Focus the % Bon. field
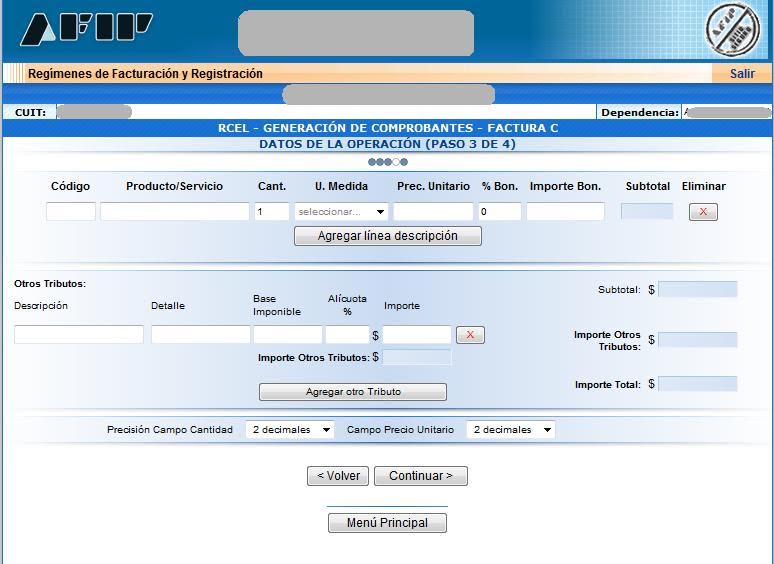The image size is (774, 564). coord(499,212)
